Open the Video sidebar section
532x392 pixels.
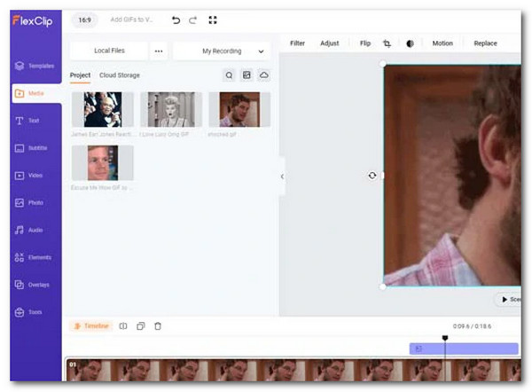click(x=28, y=176)
